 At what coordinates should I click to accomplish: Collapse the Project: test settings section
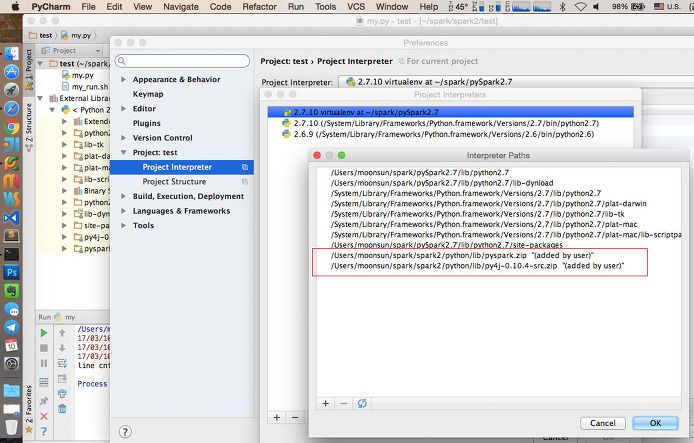123,152
